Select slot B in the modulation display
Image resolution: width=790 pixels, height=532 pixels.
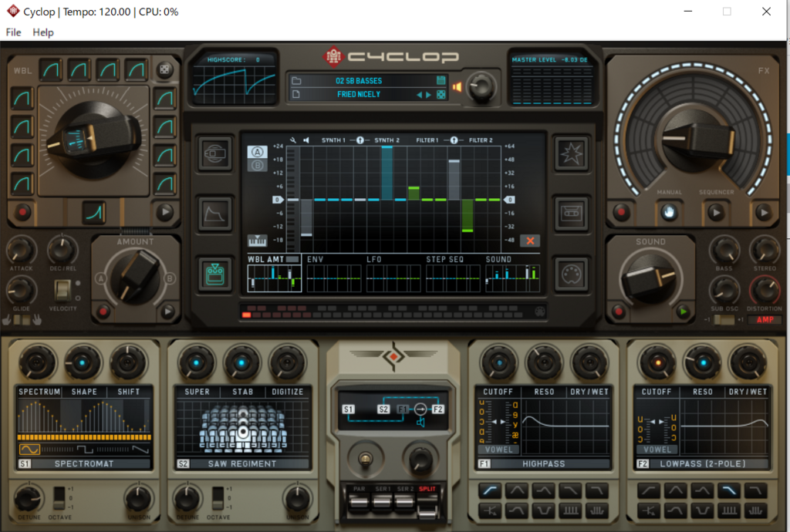click(x=258, y=165)
